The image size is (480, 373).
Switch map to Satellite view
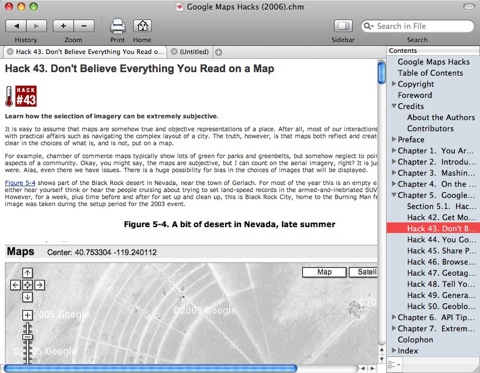[363, 272]
